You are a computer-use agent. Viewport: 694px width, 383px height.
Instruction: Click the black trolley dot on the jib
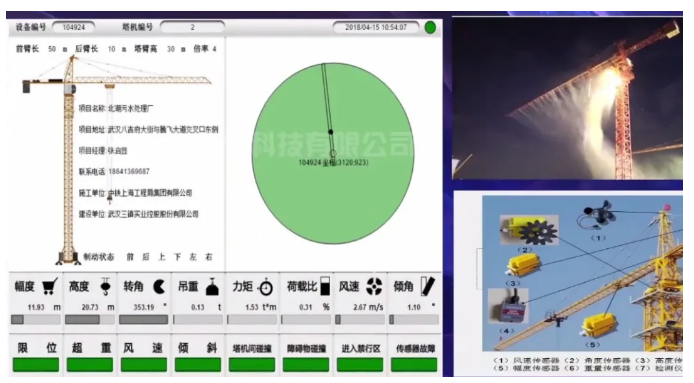330,132
